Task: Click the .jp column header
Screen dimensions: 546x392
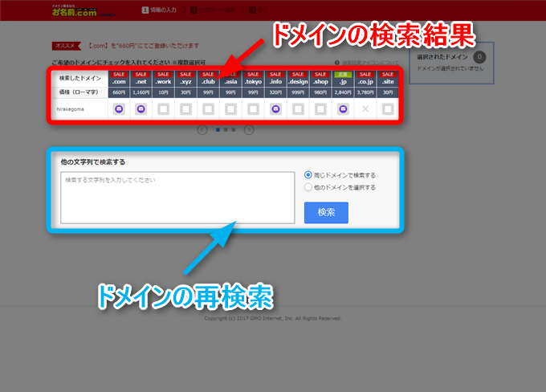Action: coord(343,79)
